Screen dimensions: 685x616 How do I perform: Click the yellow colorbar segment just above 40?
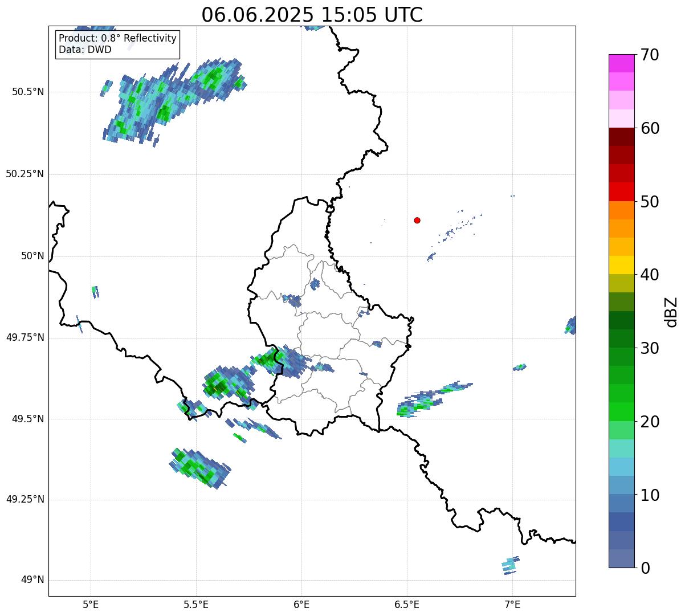622,265
